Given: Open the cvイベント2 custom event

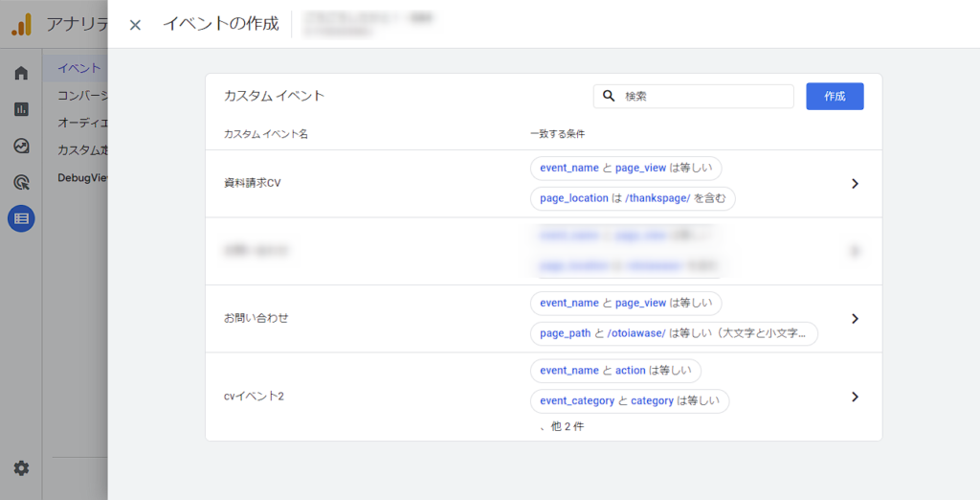Looking at the screenshot, I should (x=254, y=396).
